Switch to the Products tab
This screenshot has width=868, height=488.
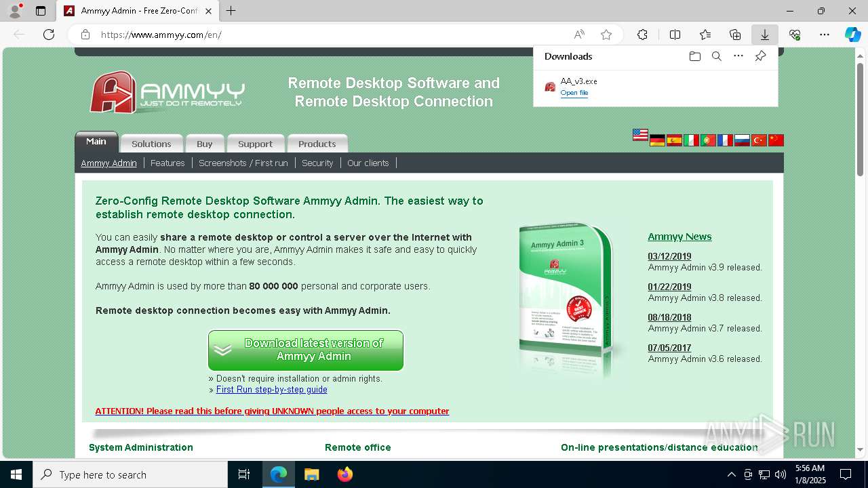click(x=317, y=144)
